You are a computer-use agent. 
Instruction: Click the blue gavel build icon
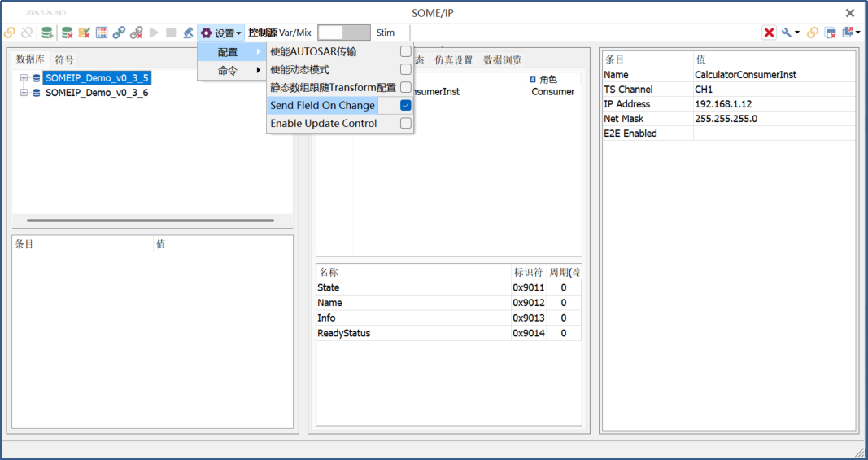pyautogui.click(x=188, y=33)
